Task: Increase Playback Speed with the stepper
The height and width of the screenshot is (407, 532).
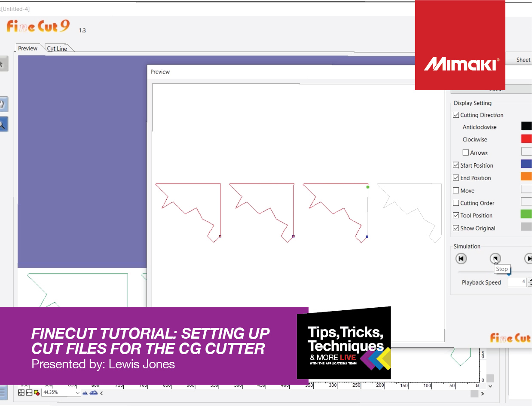Action: (530, 280)
